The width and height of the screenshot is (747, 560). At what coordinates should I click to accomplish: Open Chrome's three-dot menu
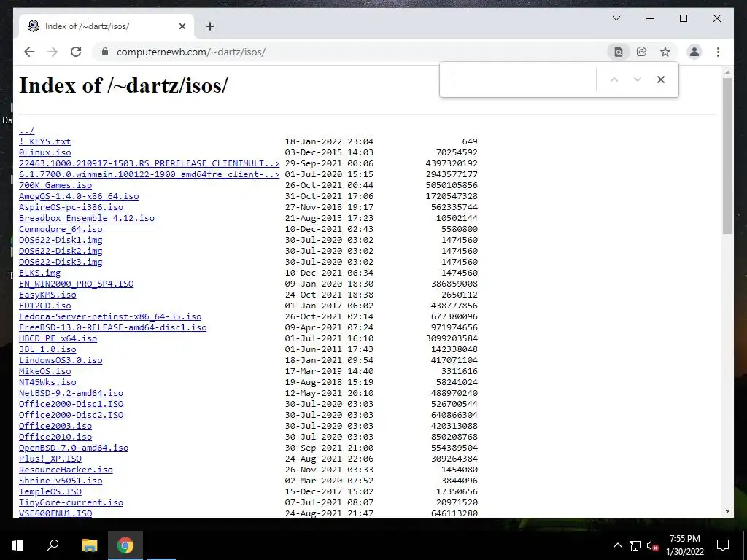tap(718, 52)
